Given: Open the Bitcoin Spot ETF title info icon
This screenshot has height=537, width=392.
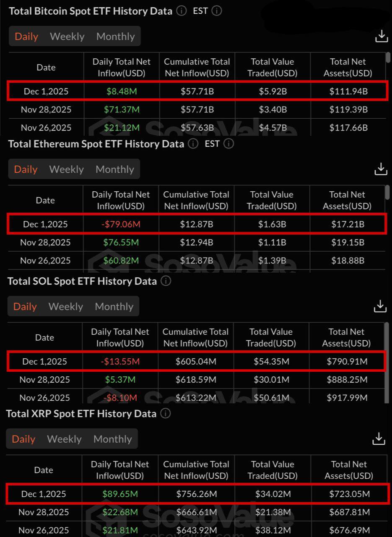Looking at the screenshot, I should pyautogui.click(x=181, y=11).
